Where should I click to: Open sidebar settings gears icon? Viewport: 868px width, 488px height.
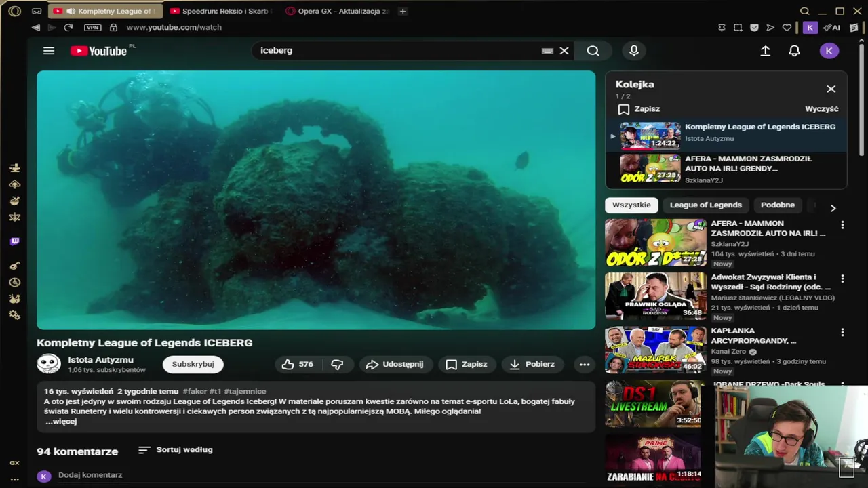coord(15,316)
